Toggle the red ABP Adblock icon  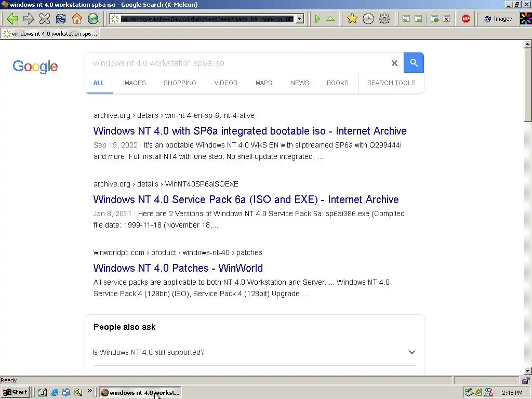click(x=466, y=19)
